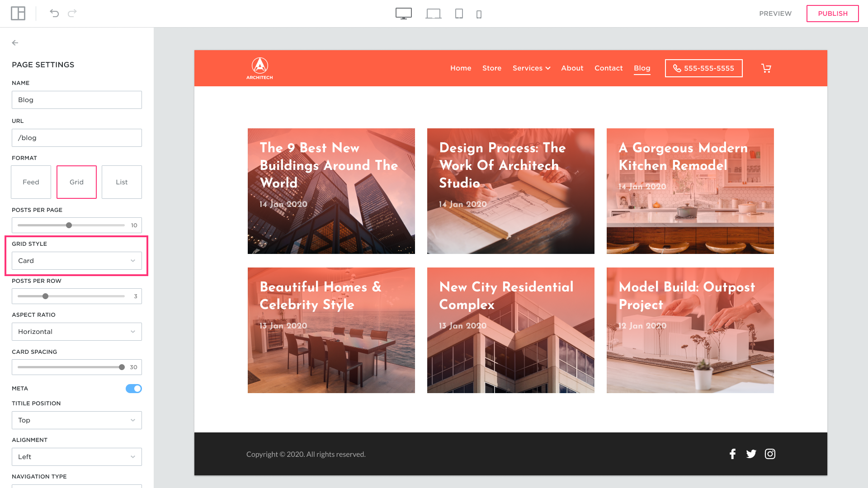868x488 pixels.
Task: Open the Instagram footer icon
Action: pos(770,454)
